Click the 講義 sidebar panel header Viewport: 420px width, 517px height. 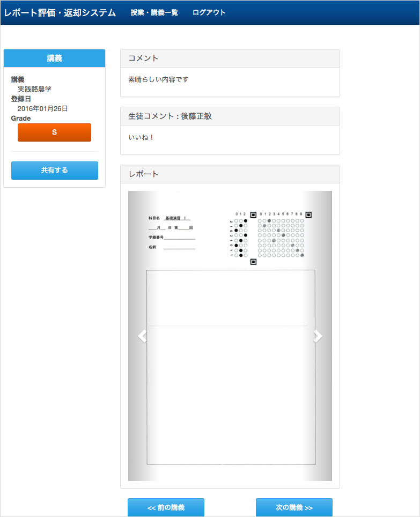54,58
